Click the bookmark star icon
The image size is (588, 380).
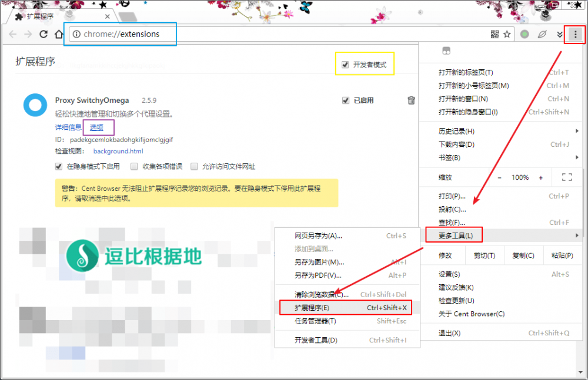coord(507,35)
